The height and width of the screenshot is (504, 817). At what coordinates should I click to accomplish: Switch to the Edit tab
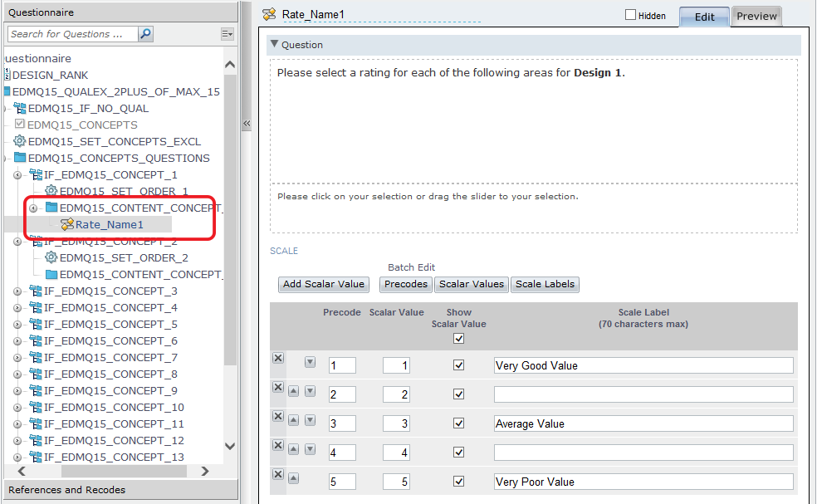point(704,17)
